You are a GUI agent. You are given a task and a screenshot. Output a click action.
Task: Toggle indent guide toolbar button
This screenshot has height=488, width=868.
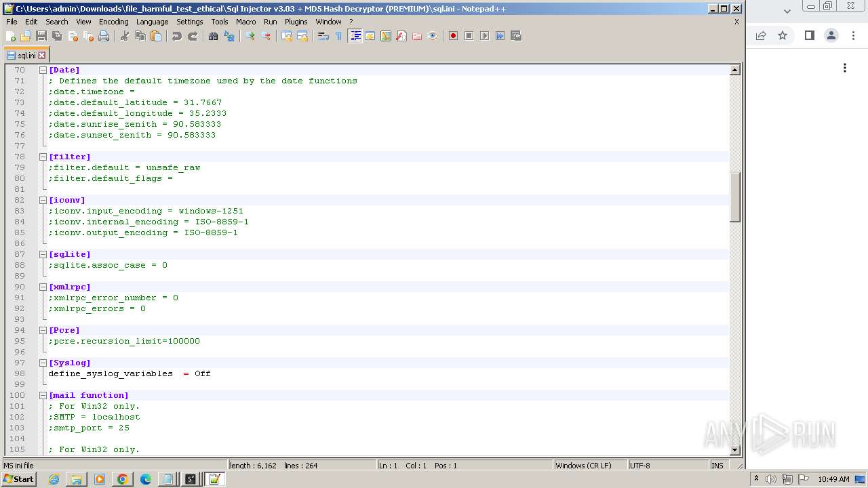355,36
